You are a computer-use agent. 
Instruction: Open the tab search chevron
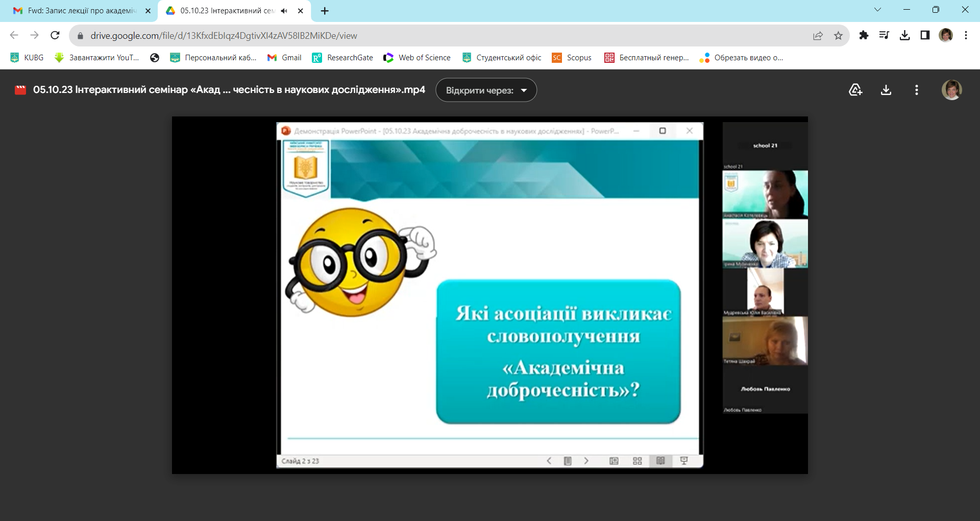[x=878, y=9]
